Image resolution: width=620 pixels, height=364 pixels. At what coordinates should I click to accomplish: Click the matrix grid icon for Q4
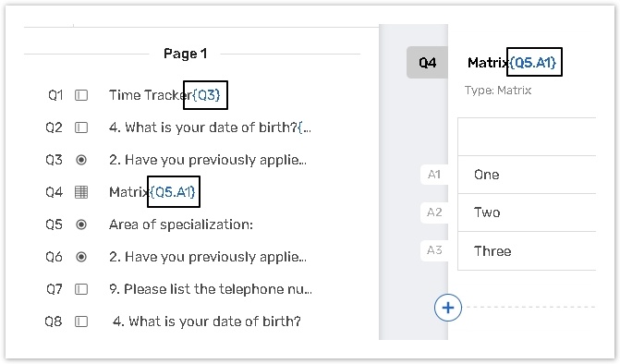coord(81,192)
